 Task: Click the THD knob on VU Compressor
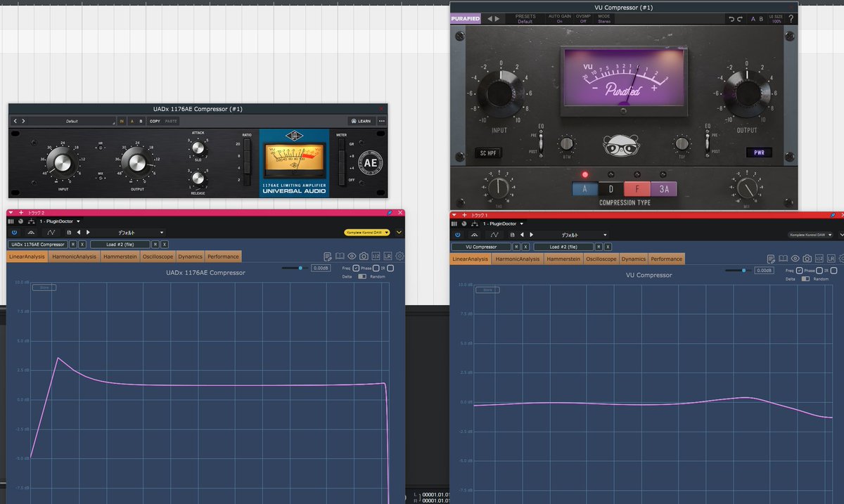coord(499,188)
